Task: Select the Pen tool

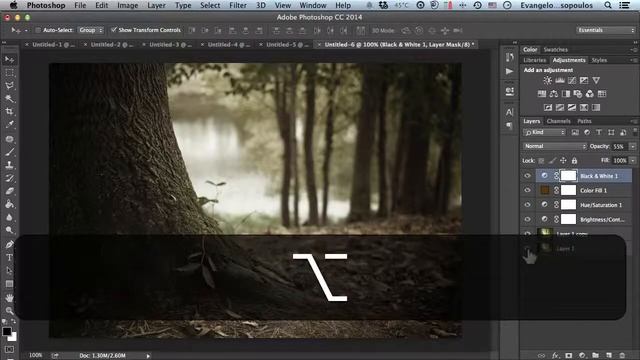Action: pos(9,244)
